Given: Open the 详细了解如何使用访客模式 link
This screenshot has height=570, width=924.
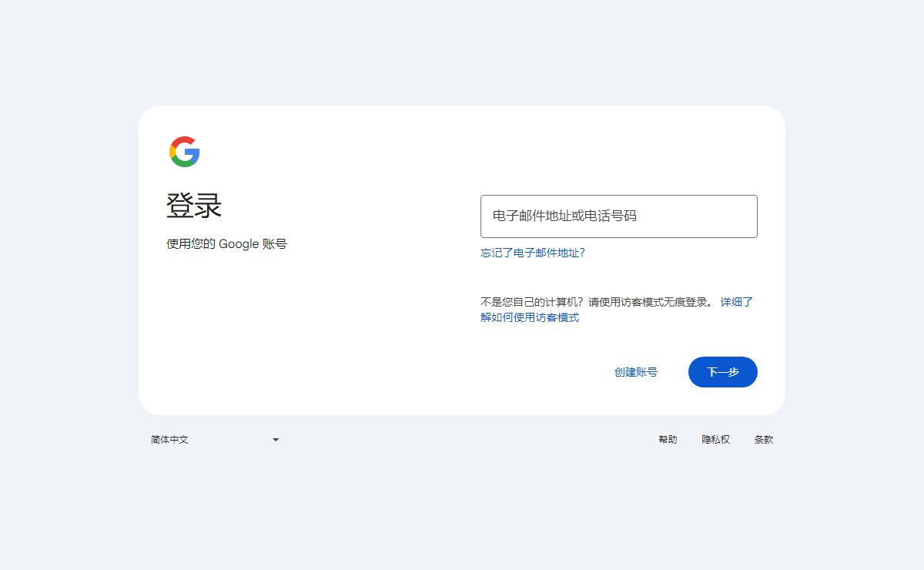Looking at the screenshot, I should [x=530, y=317].
